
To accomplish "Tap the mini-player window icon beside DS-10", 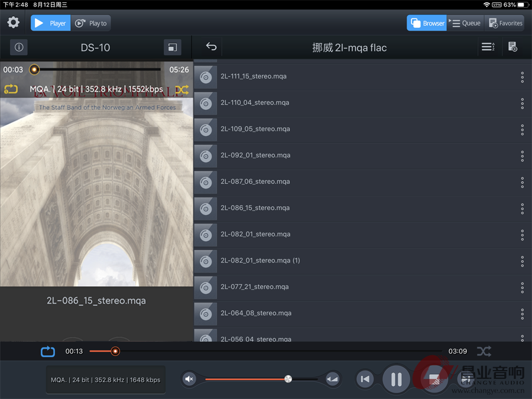I will pyautogui.click(x=173, y=47).
